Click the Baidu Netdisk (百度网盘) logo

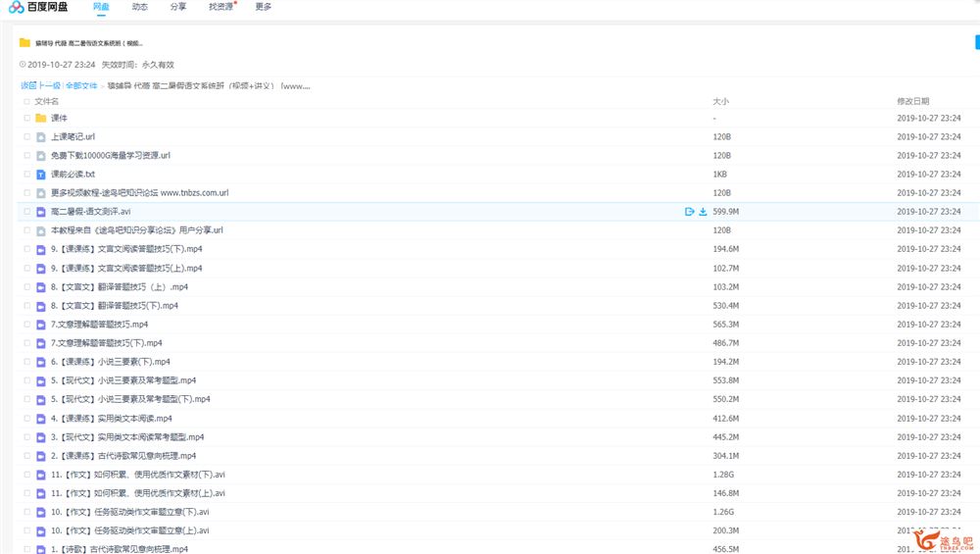point(38,7)
